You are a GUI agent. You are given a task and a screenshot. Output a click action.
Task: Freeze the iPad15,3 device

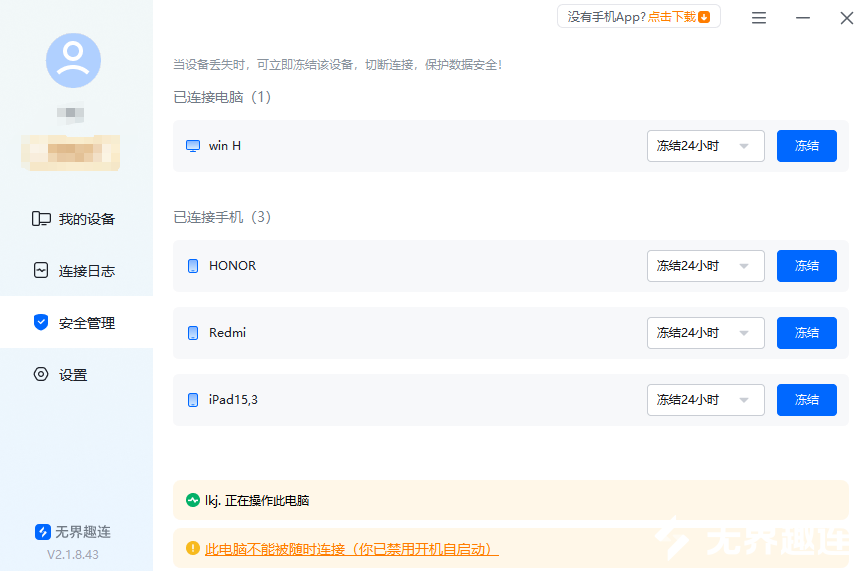pyautogui.click(x=806, y=400)
